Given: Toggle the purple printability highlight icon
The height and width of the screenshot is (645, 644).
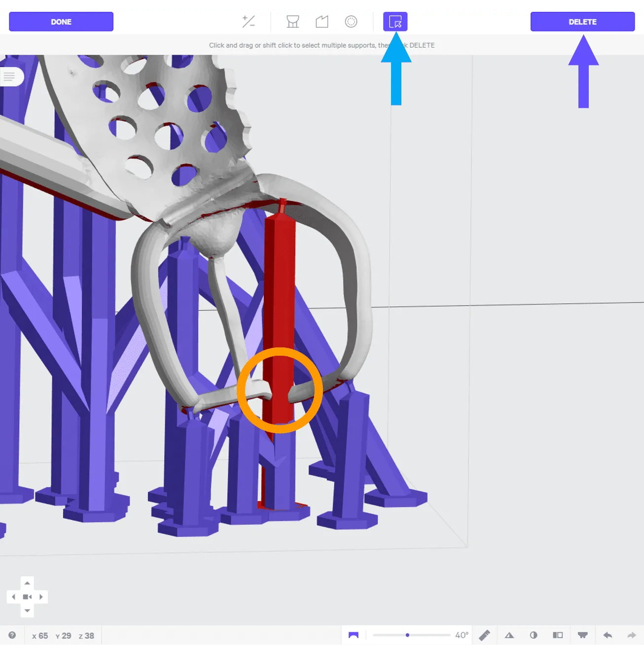Looking at the screenshot, I should tap(354, 635).
